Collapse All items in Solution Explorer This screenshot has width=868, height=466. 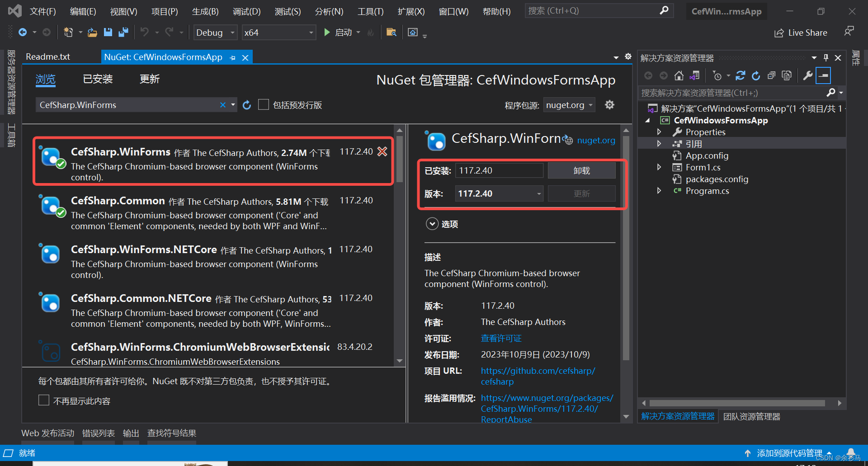772,75
